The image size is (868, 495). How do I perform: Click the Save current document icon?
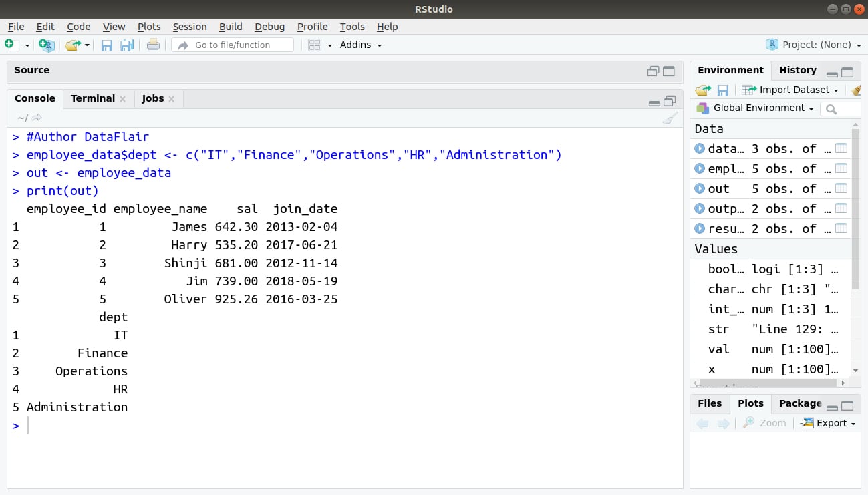[x=107, y=45]
